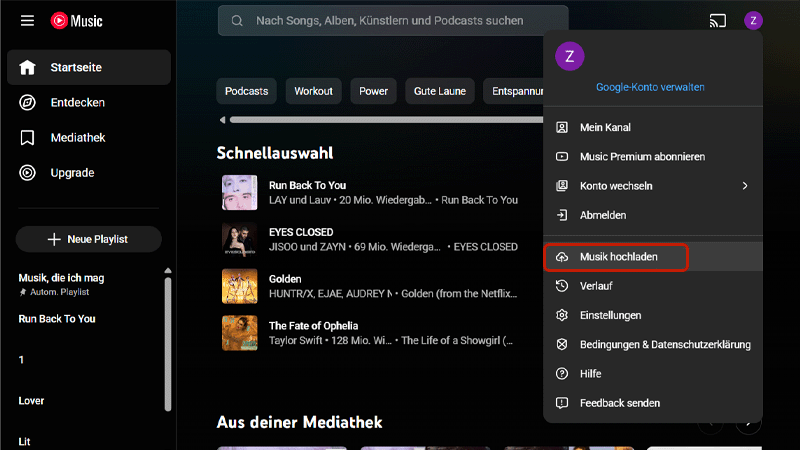The image size is (800, 450).
Task: Click the small purple Z avatar in the top bar
Action: coord(753,21)
